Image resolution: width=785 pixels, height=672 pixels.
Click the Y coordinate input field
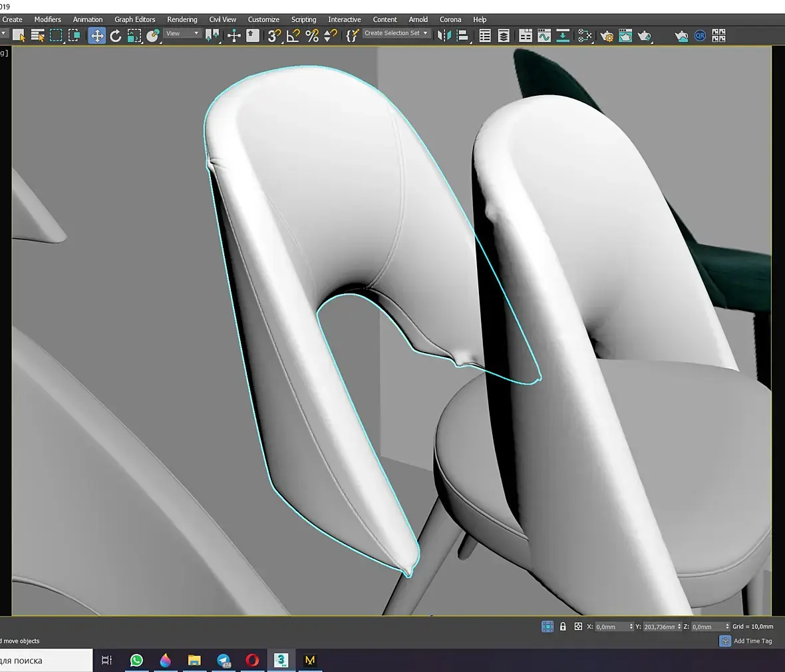pos(659,627)
